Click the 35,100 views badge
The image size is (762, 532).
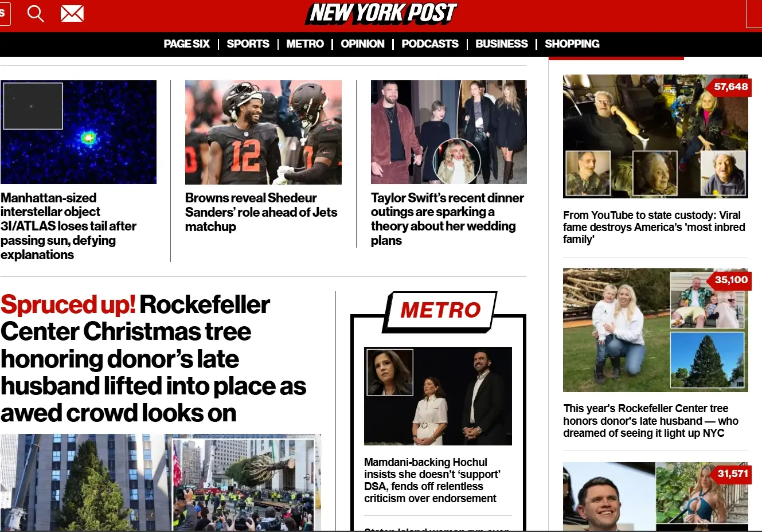point(730,280)
